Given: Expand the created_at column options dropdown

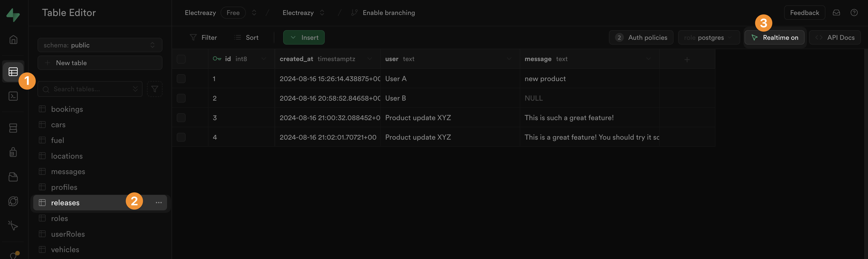Looking at the screenshot, I should tap(370, 59).
